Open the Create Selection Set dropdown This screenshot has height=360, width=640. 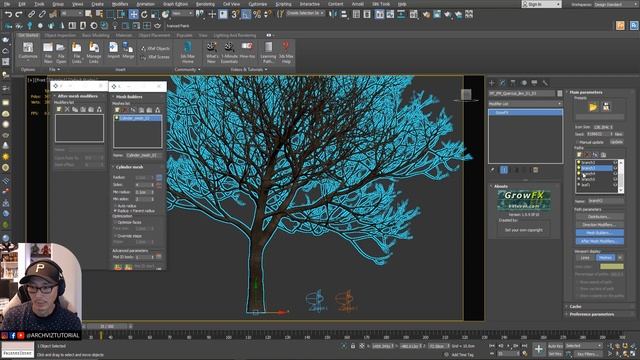point(306,13)
